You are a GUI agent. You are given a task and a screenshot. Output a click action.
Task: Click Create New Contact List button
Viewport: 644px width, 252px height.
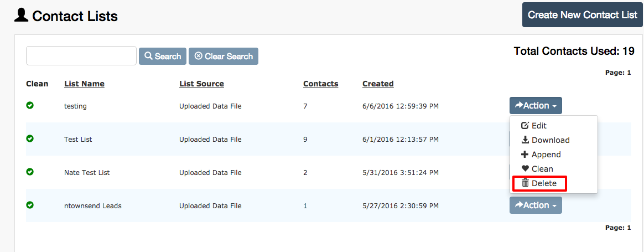(583, 15)
